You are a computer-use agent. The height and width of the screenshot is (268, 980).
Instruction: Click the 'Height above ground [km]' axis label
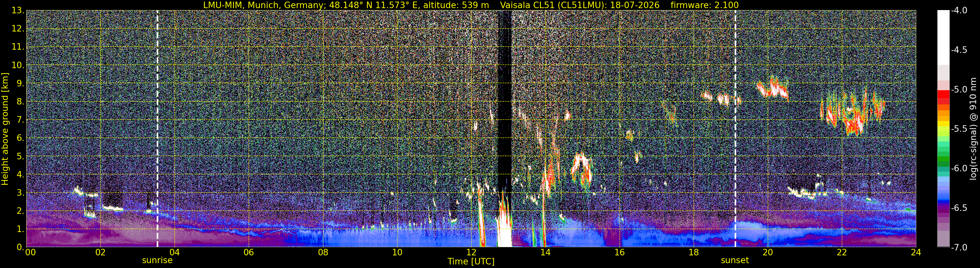(5, 129)
